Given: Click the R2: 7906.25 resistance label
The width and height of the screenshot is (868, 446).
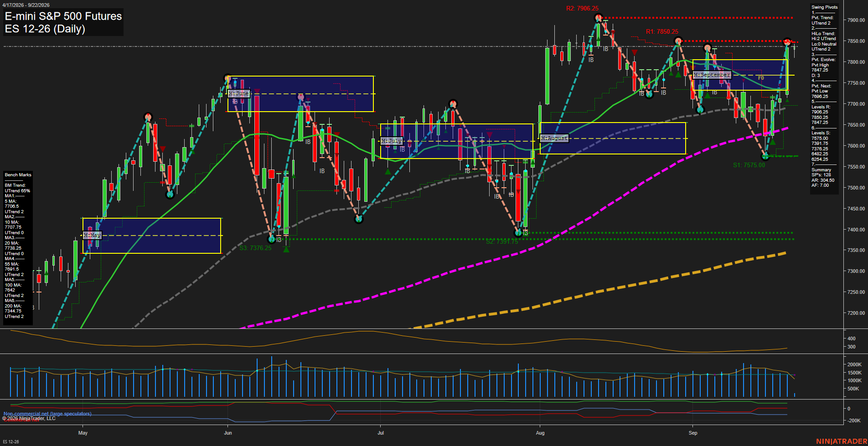Looking at the screenshot, I should coord(582,9).
